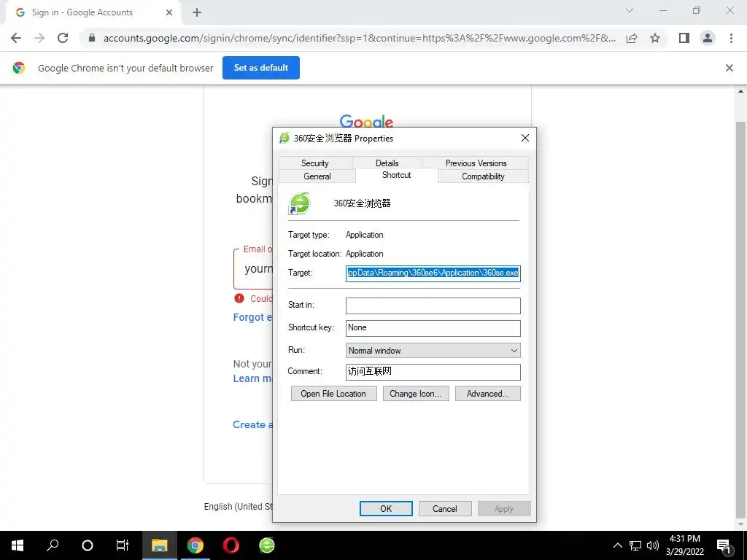Click Open File Location button

[x=333, y=393]
